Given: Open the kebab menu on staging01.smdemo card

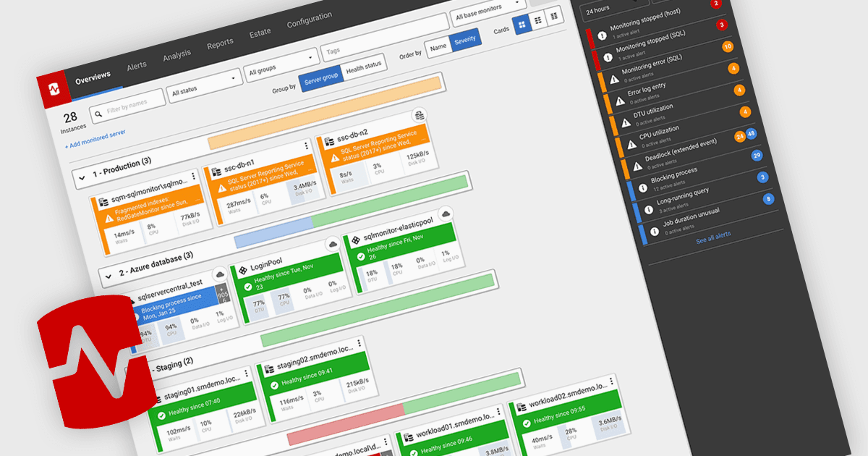Looking at the screenshot, I should pos(247,373).
